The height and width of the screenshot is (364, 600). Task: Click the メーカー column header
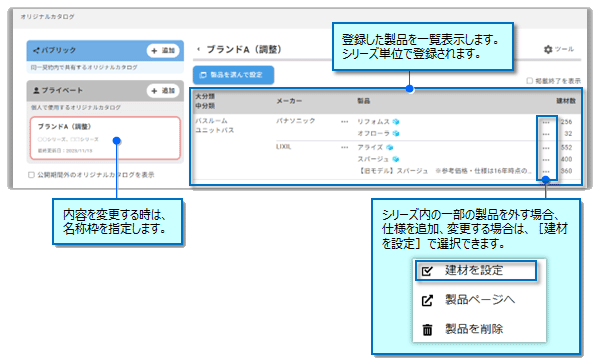289,101
